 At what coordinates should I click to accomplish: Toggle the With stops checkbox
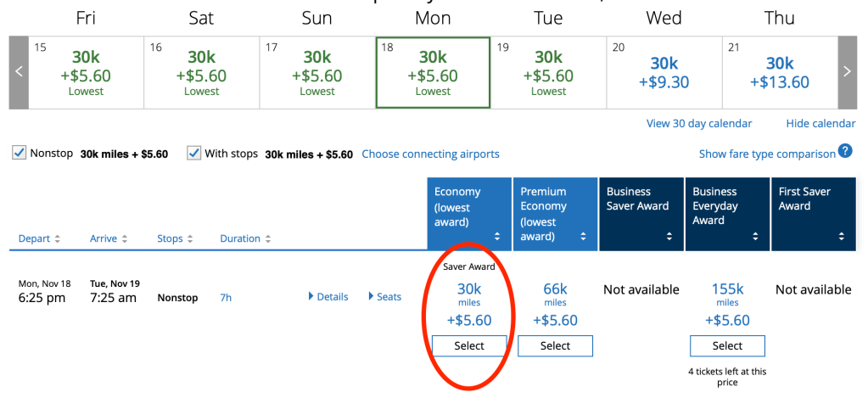tap(194, 154)
